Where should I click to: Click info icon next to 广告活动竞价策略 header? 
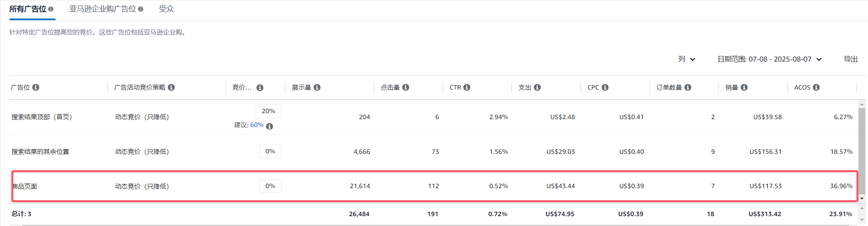click(171, 87)
